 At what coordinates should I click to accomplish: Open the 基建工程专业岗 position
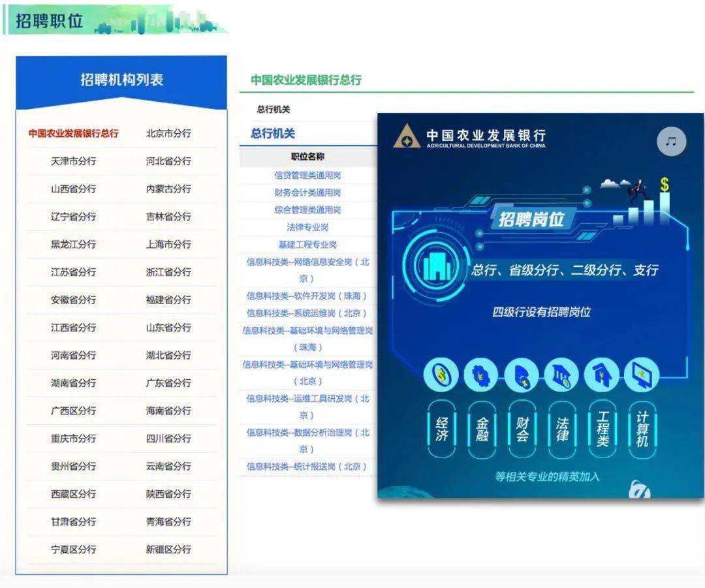tap(307, 245)
